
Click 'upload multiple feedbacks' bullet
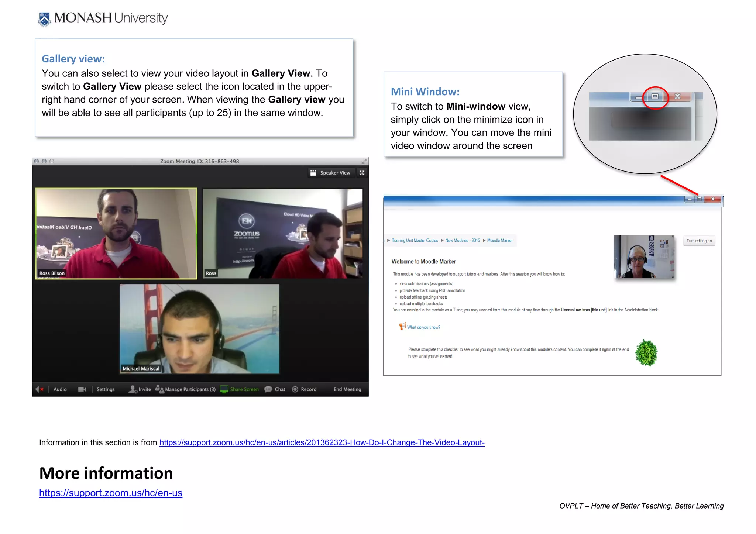421,304
